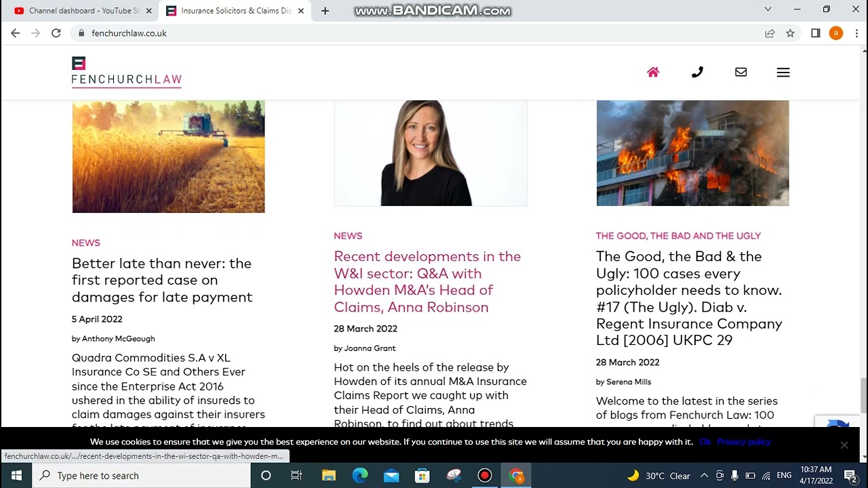The width and height of the screenshot is (868, 488).
Task: Click NEWS category above 'Recent developments' article
Action: click(348, 236)
